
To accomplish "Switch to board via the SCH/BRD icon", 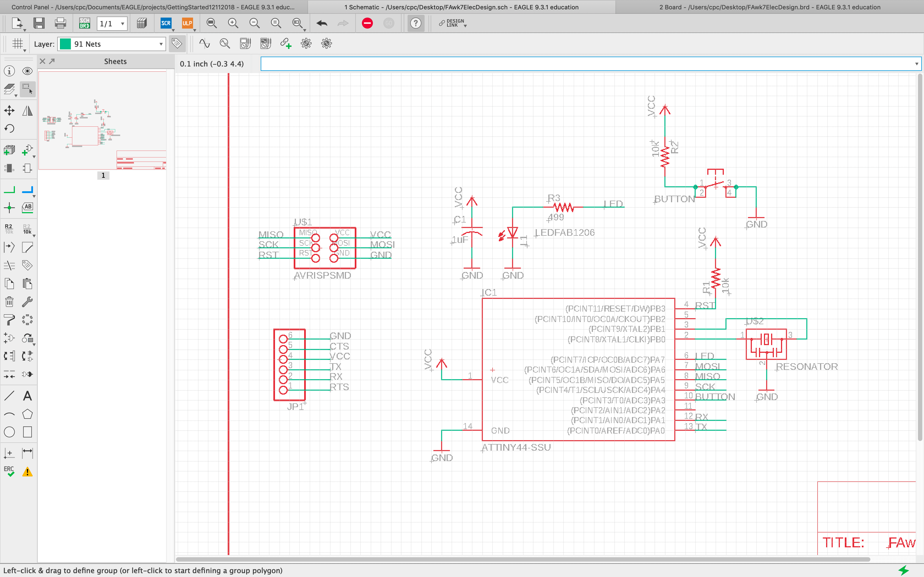I will point(84,23).
